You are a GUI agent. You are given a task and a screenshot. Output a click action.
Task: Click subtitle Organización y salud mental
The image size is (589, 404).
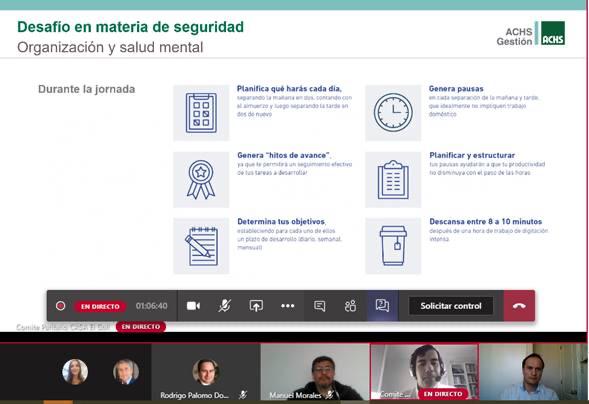coord(110,48)
